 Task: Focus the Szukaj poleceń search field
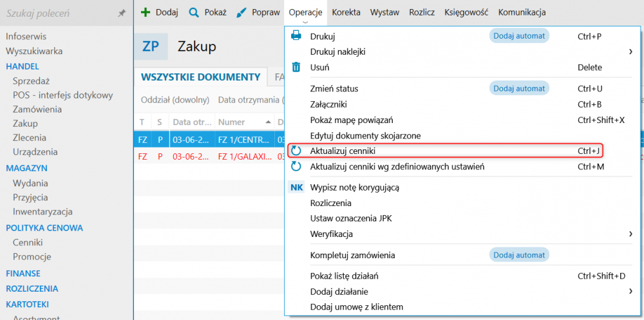[x=58, y=13]
